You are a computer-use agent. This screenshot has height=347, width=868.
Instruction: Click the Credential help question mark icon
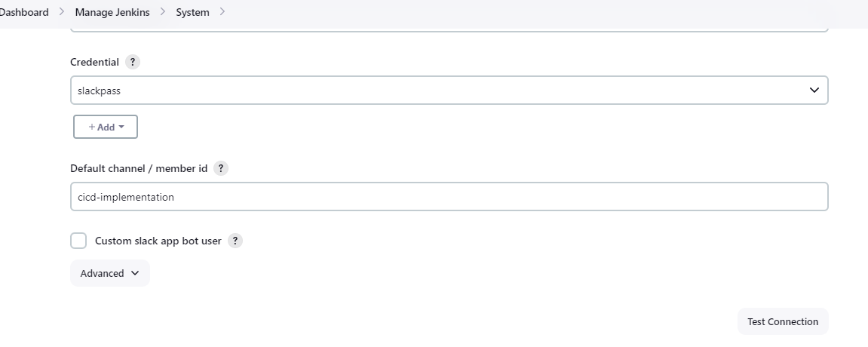(x=133, y=63)
